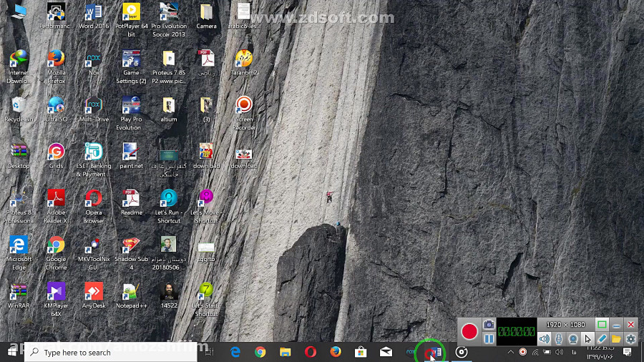Pause recording in the recorder toolbar
The height and width of the screenshot is (362, 644).
[489, 338]
